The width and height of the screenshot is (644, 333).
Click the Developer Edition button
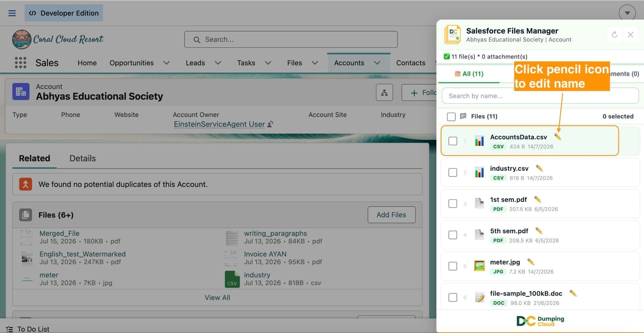coord(64,13)
